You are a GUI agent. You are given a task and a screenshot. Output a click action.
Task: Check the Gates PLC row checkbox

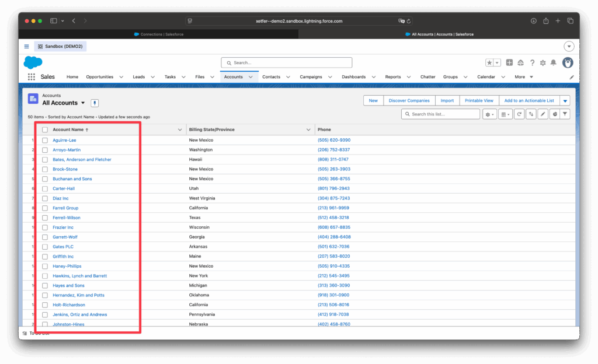click(x=45, y=247)
